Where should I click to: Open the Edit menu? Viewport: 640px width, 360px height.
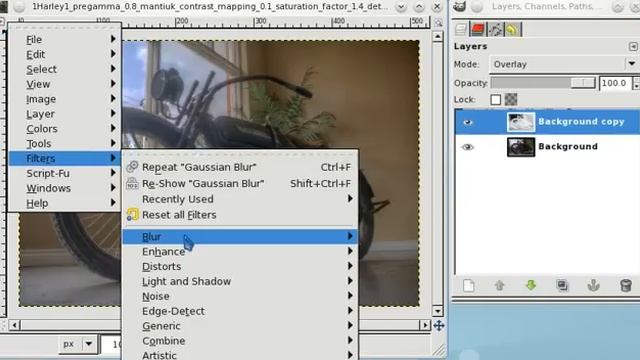point(64,54)
